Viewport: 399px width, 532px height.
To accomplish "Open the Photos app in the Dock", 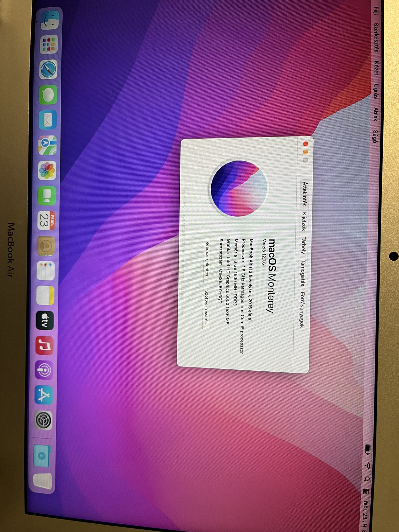I will pyautogui.click(x=47, y=170).
